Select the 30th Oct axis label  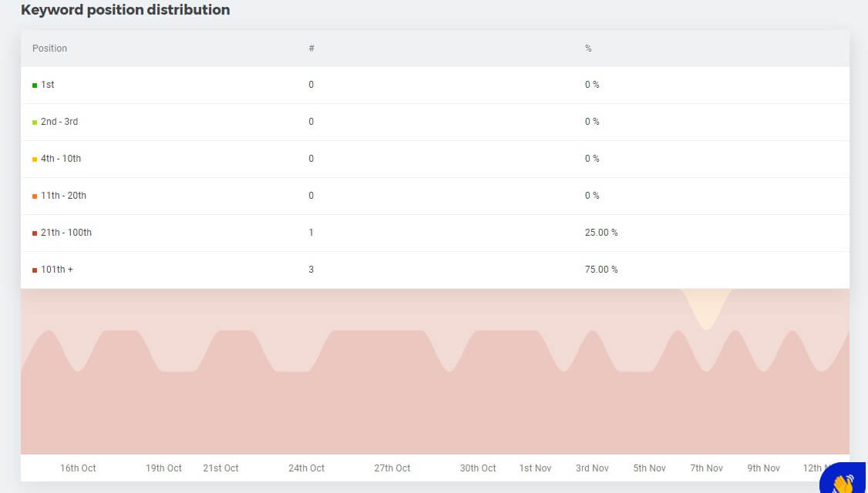coord(478,468)
